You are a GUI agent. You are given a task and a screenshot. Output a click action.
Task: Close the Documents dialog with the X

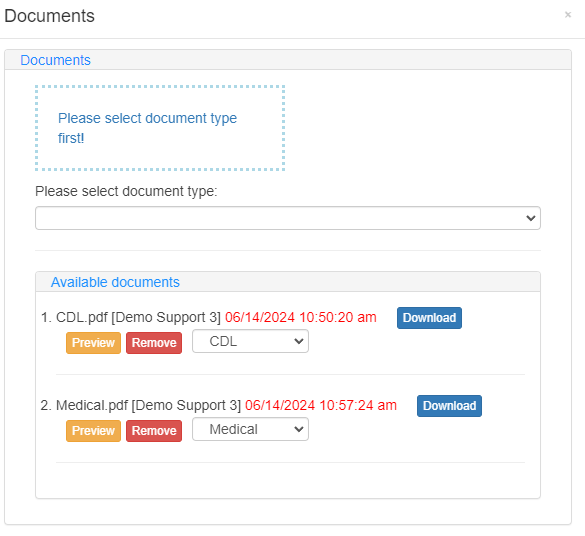[x=567, y=15]
